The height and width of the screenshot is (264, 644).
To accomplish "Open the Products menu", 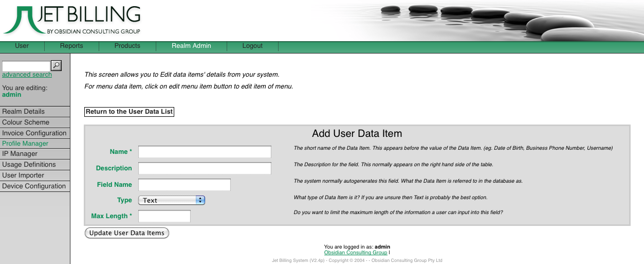I will (x=127, y=46).
